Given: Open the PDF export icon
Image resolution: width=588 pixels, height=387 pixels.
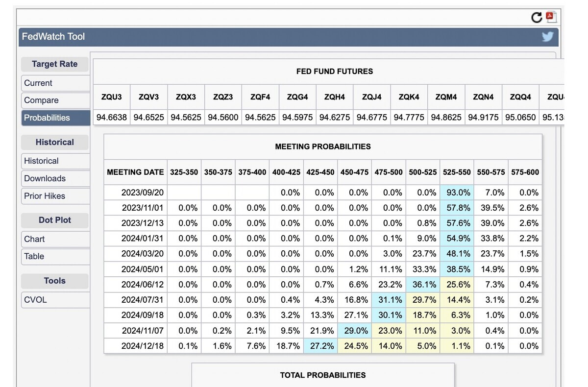Looking at the screenshot, I should [x=551, y=17].
